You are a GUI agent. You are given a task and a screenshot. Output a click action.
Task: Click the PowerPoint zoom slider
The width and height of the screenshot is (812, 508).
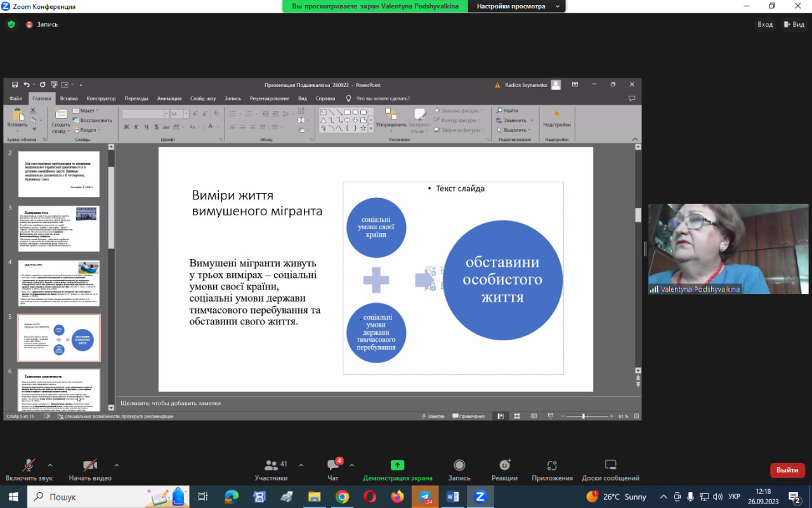584,417
